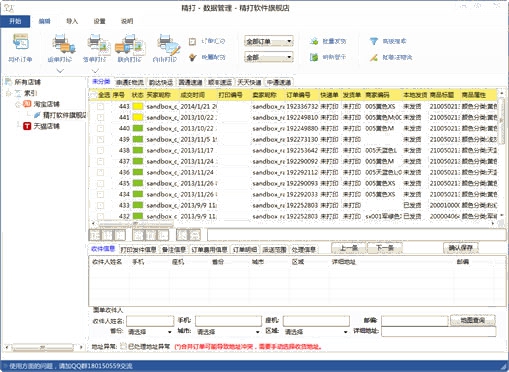Open the 城市 city dropdown
This screenshot has width=509, height=372.
click(x=228, y=332)
